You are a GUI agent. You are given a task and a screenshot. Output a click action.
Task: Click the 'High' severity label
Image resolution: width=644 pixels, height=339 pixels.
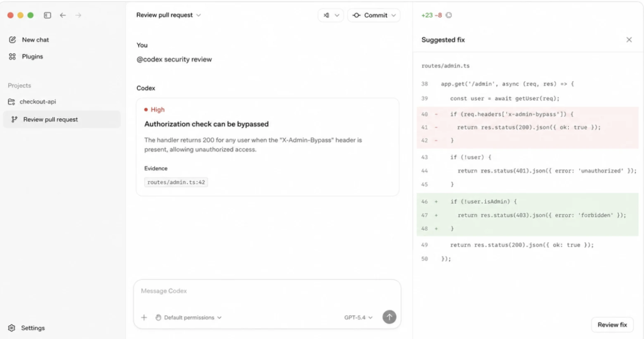click(157, 110)
